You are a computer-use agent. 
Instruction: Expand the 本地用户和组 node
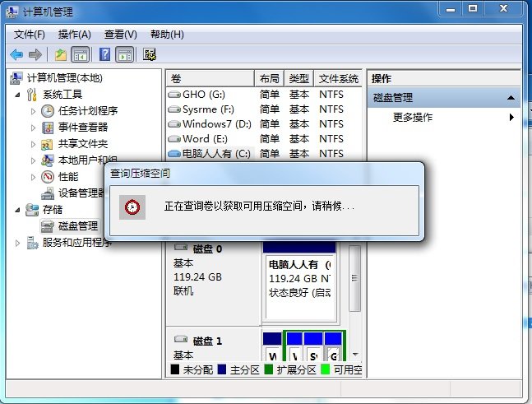(x=33, y=160)
